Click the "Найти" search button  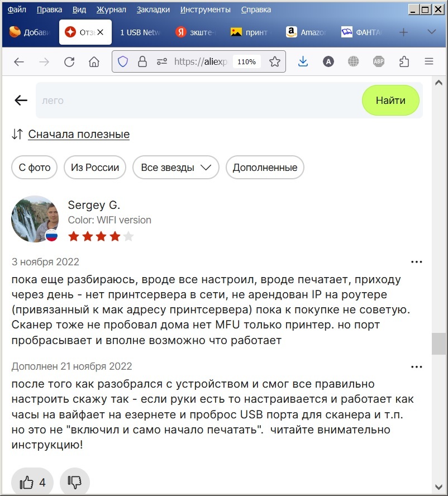[390, 101]
